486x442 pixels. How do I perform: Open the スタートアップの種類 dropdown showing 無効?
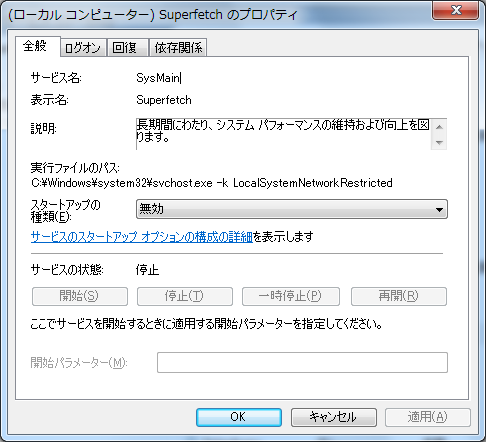pyautogui.click(x=292, y=209)
